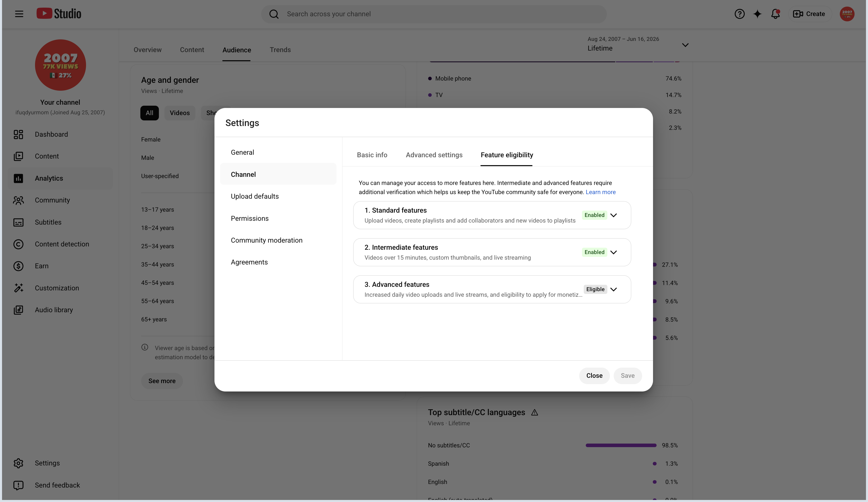
Task: Open the Overview analytics tab
Action: [x=147, y=50]
